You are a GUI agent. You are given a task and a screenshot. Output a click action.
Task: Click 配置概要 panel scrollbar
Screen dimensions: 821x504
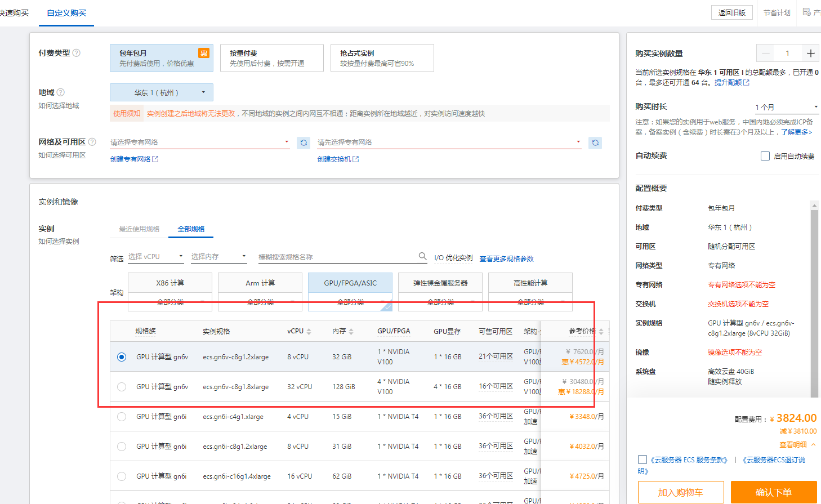click(814, 302)
